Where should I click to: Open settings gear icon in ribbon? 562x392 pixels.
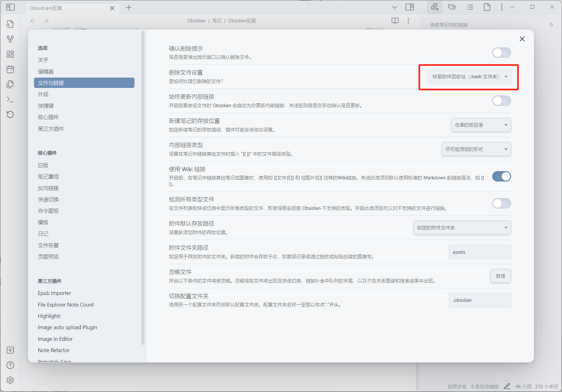(x=10, y=380)
